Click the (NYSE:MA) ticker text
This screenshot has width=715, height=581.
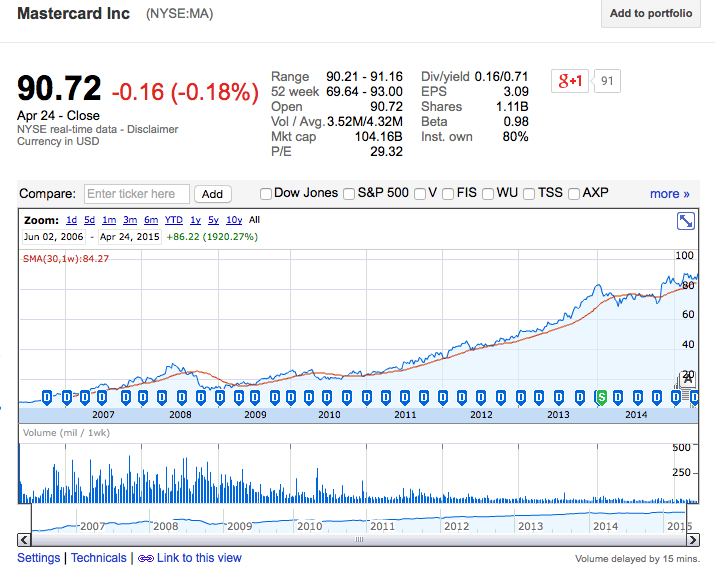tap(179, 14)
